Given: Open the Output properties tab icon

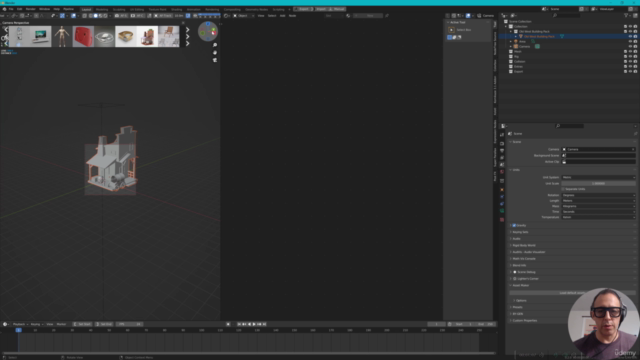Looking at the screenshot, I should click(502, 151).
